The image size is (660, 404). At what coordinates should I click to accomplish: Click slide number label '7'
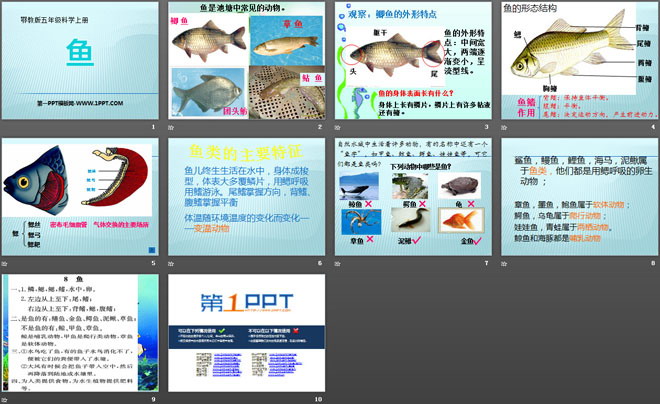click(x=486, y=263)
